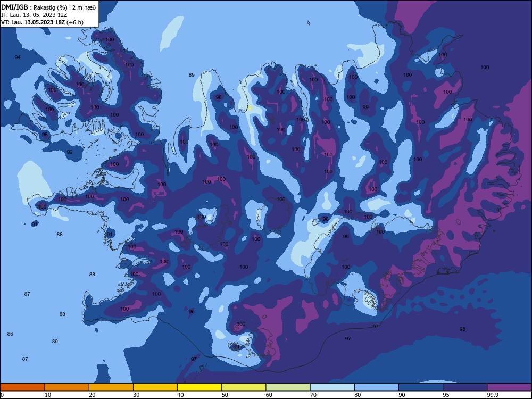Click the 'IT: Lau. 13. 05. 2023 12Z' line
This screenshot has height=399, width=532.
[34, 15]
